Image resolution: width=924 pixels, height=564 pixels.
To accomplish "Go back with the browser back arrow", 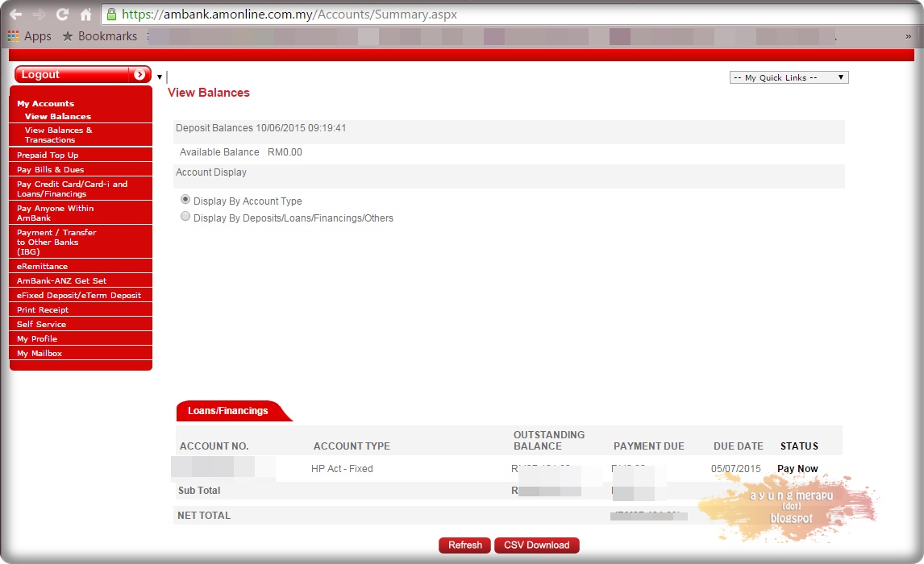I will click(16, 15).
